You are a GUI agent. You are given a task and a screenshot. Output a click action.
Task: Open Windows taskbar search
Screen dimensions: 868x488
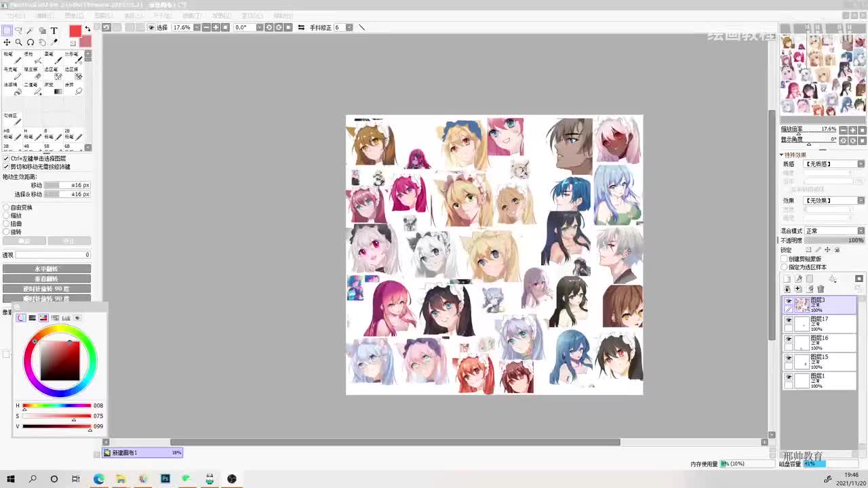(x=33, y=479)
